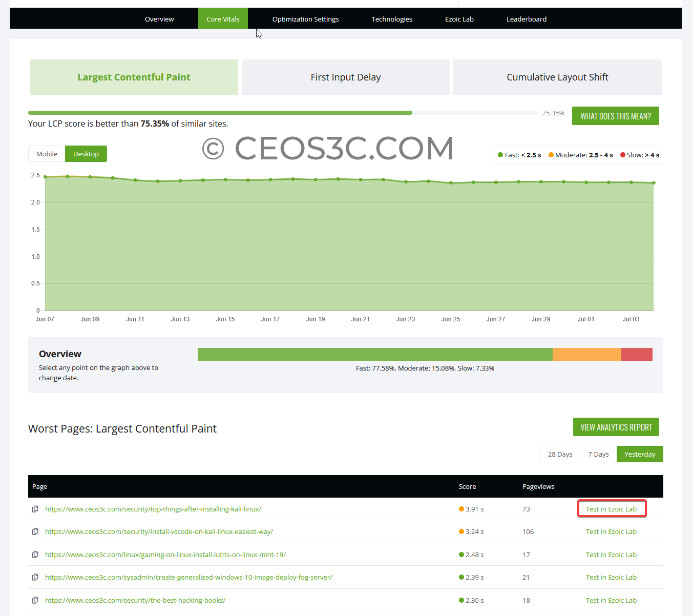Click the Slow legend entry
Viewport: 693px width, 616px height.
640,155
